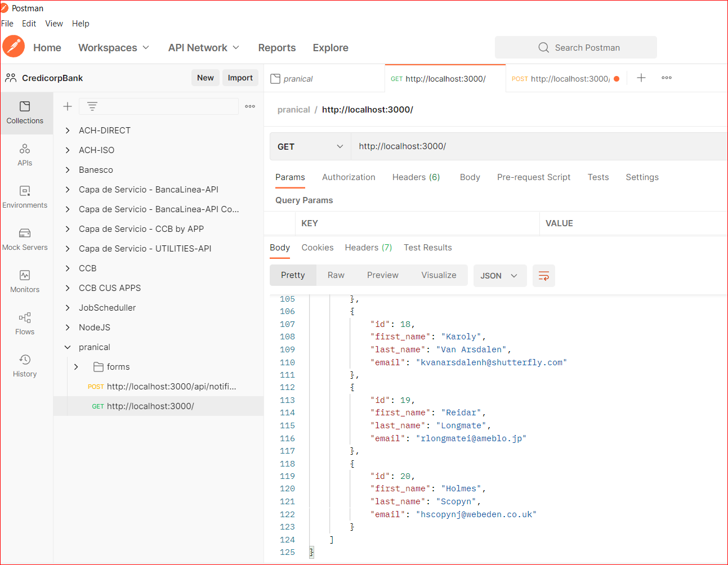Open the File menu
Viewport: 728px width, 565px height.
click(x=7, y=24)
